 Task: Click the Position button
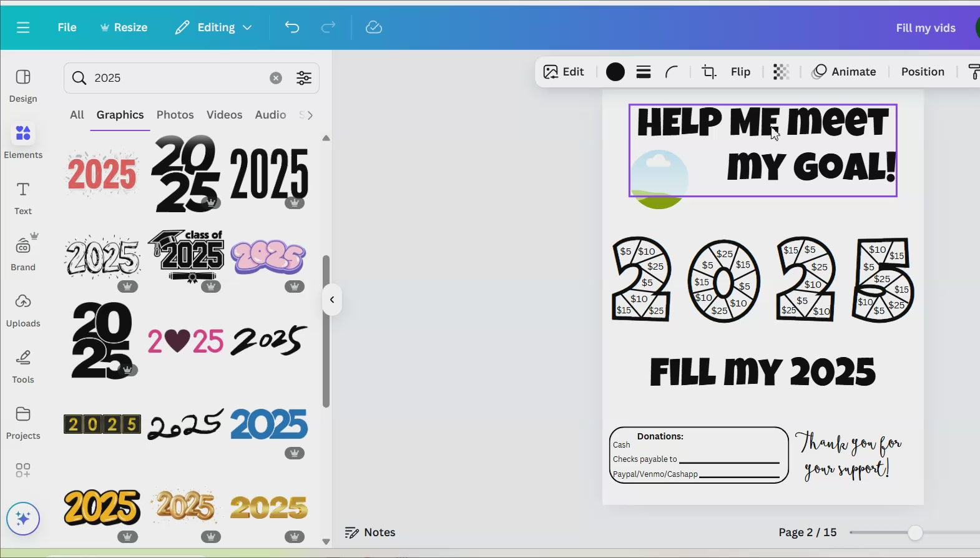tap(922, 72)
